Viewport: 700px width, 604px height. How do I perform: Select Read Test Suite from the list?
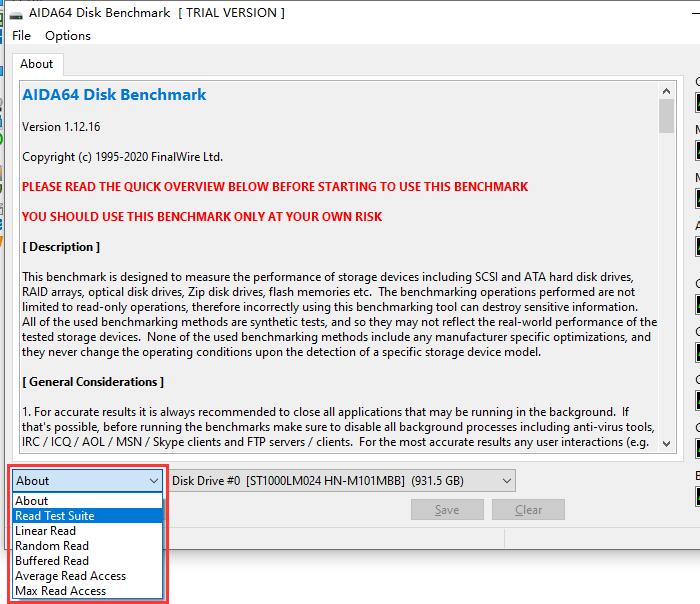[x=55, y=516]
